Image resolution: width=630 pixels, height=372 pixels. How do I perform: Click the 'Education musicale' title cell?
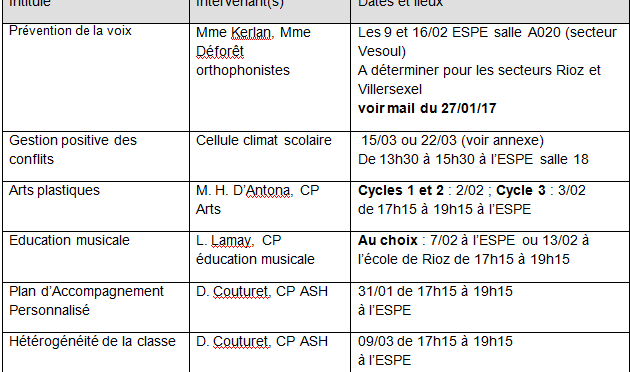click(96, 257)
